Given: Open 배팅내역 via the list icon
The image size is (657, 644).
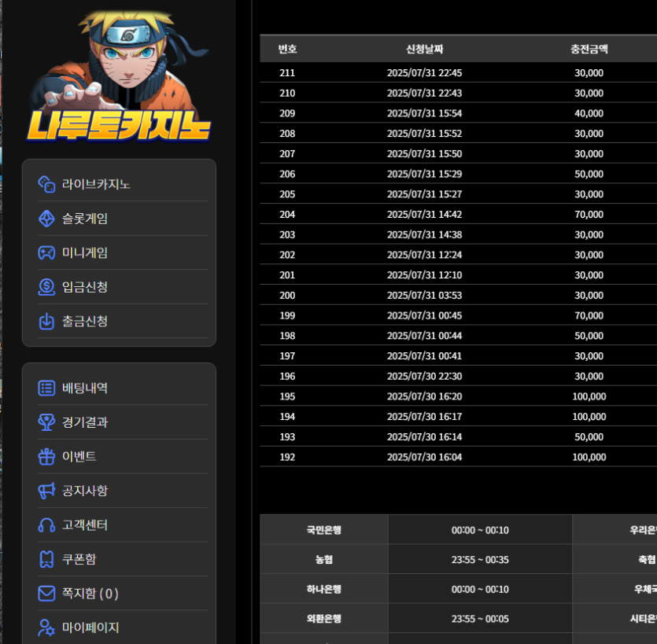Looking at the screenshot, I should [46, 388].
